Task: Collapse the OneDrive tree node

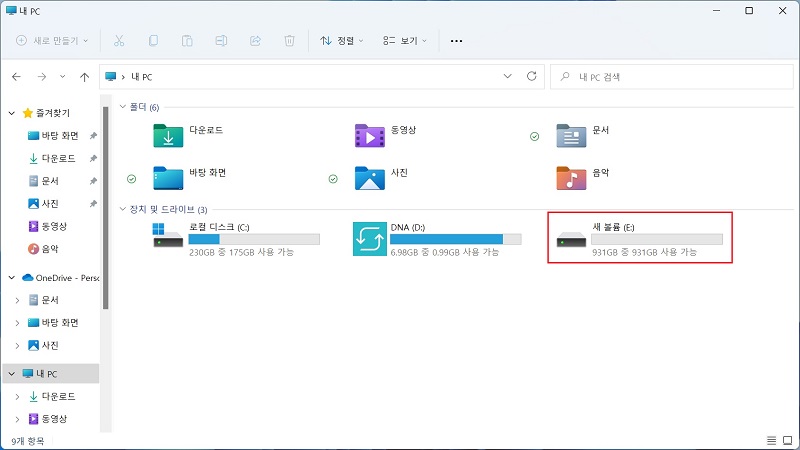Action: tap(12, 278)
